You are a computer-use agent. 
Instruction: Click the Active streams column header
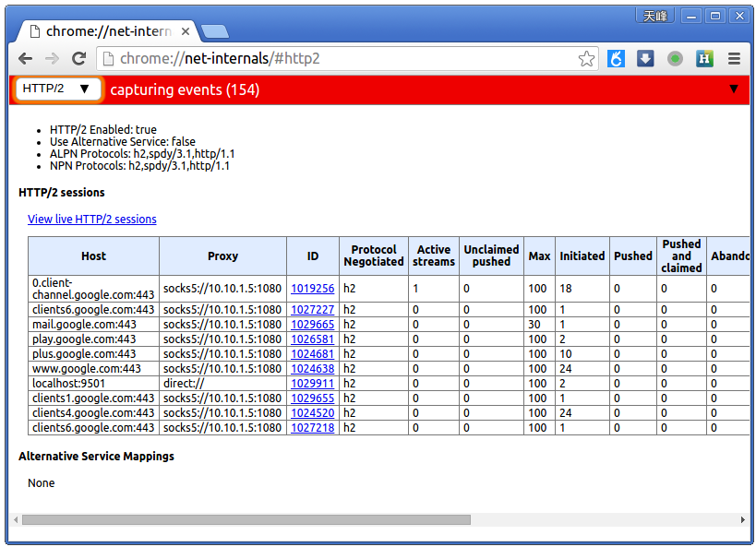(x=434, y=256)
